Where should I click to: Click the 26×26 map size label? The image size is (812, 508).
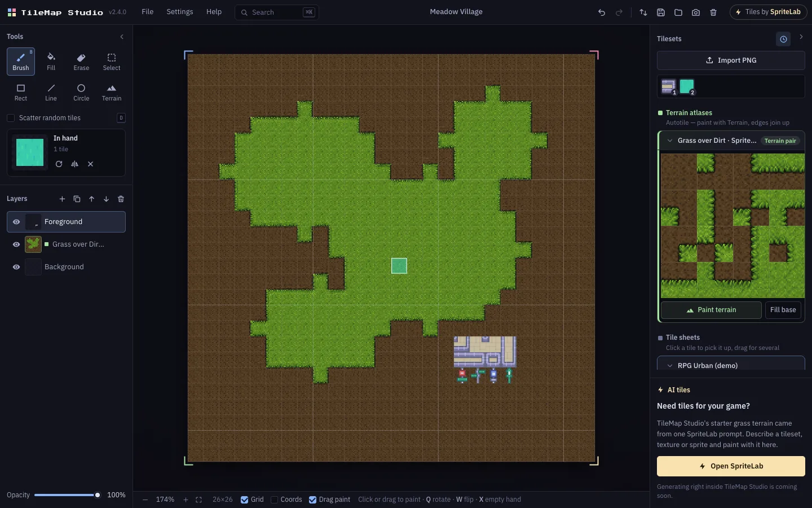click(223, 500)
